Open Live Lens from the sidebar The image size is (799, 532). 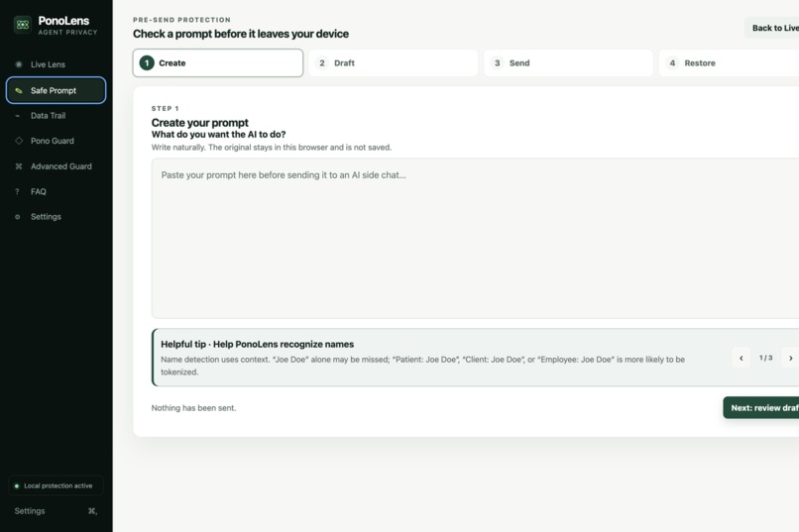tap(57, 64)
